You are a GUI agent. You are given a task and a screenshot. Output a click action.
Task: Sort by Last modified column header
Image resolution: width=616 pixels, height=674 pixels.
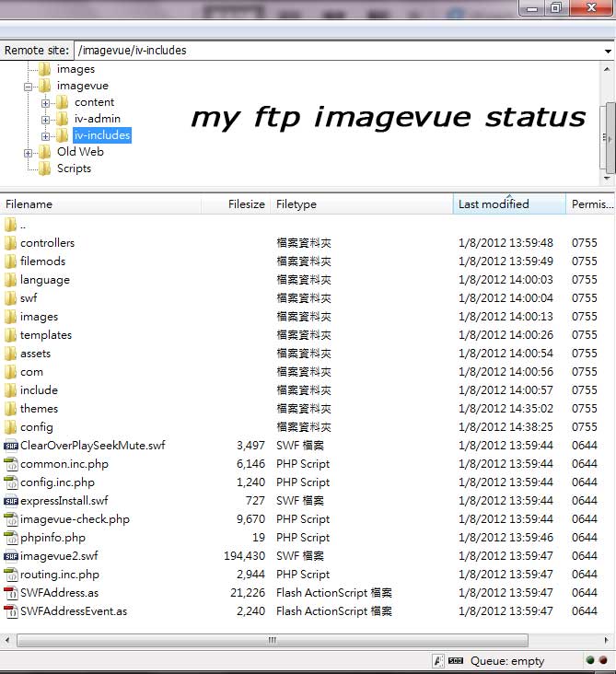point(509,204)
